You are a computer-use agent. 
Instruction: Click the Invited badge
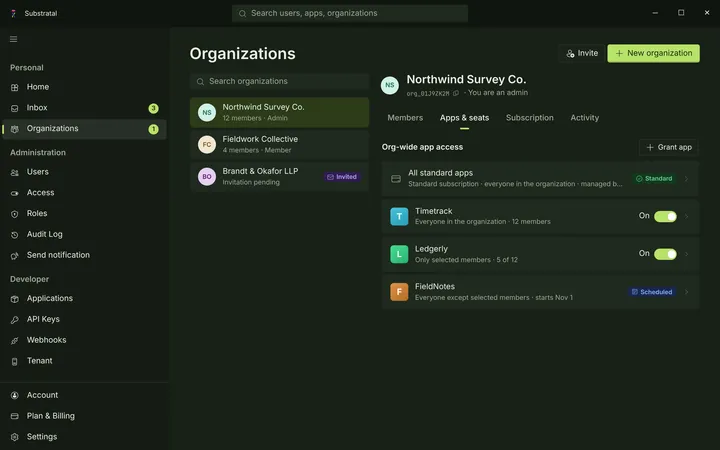click(342, 177)
